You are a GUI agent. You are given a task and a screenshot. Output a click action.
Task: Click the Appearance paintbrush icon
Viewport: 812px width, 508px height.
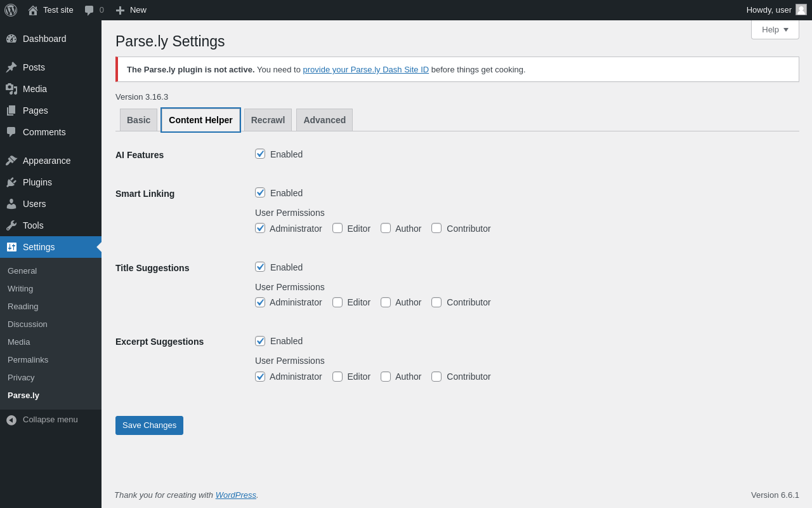pos(11,161)
